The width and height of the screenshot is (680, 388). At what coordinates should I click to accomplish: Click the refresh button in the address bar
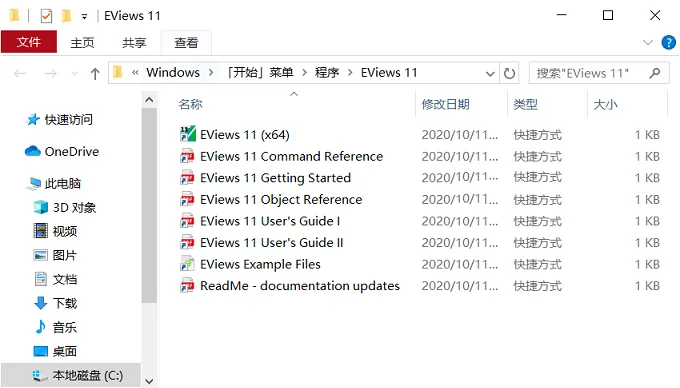510,73
